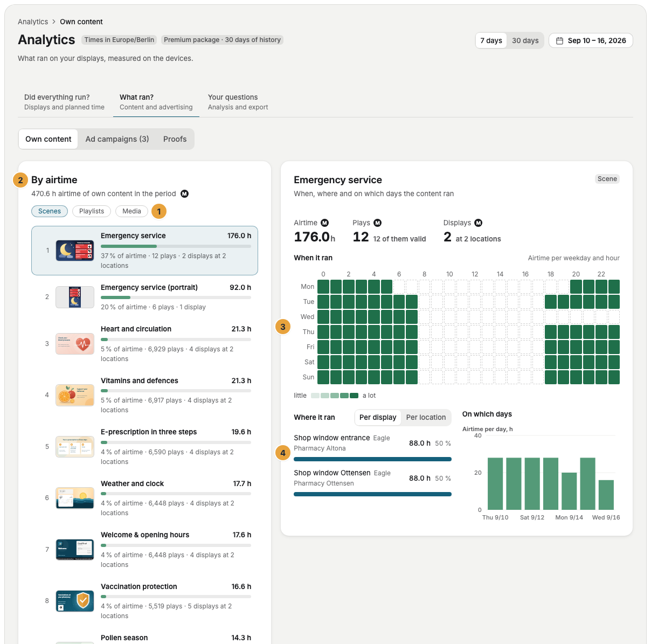Screen dimensions: 651x644
Task: Open Weather and clock thumbnail
Action: (75, 498)
